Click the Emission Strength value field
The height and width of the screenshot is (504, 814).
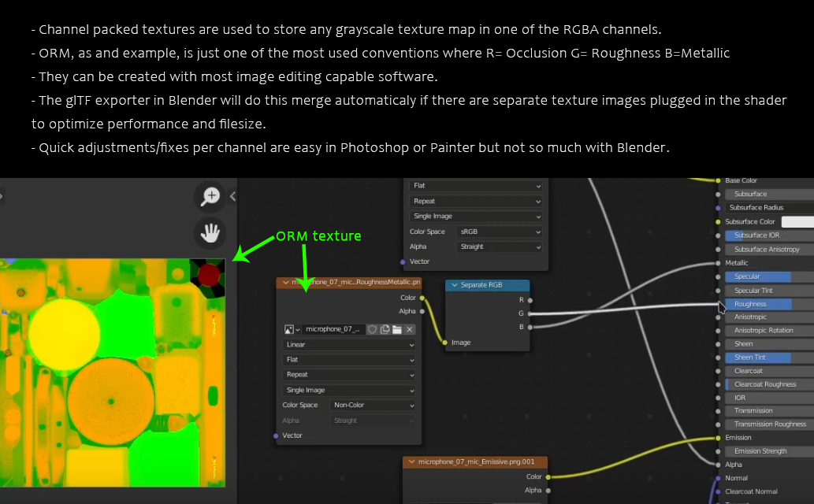pos(769,451)
